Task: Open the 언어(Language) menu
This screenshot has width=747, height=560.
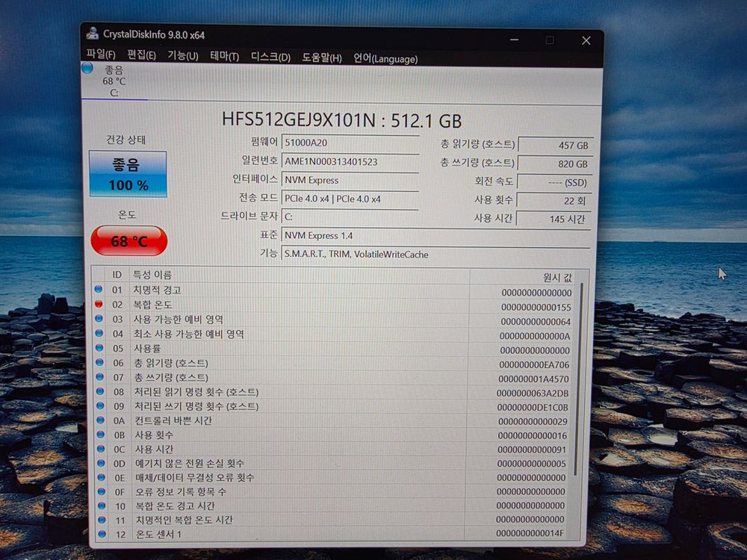Action: pos(385,58)
